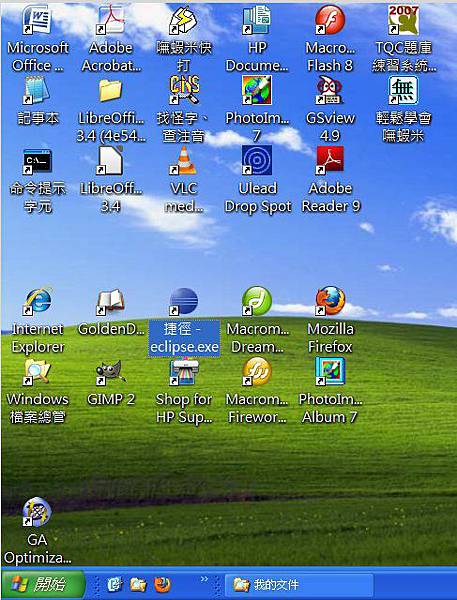
Task: Open the Macromedia Fireworks shortcut
Action: click(257, 372)
